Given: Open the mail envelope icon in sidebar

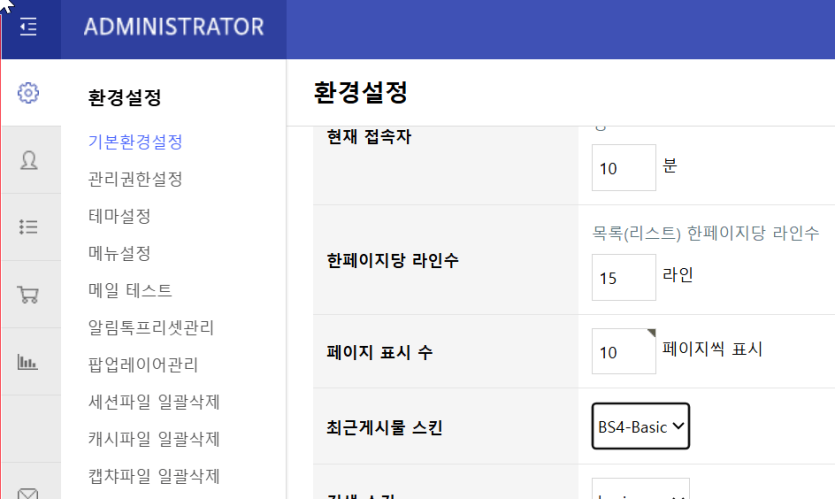Looking at the screenshot, I should 28,493.
